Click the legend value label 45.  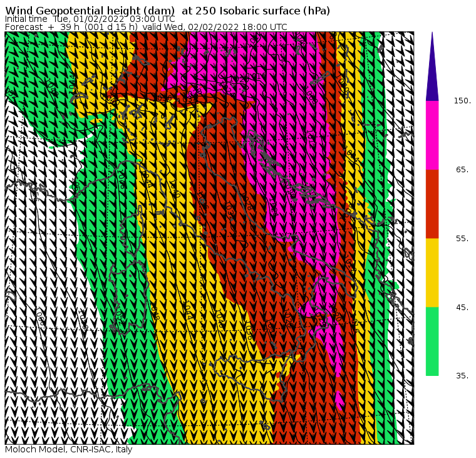[x=463, y=308]
